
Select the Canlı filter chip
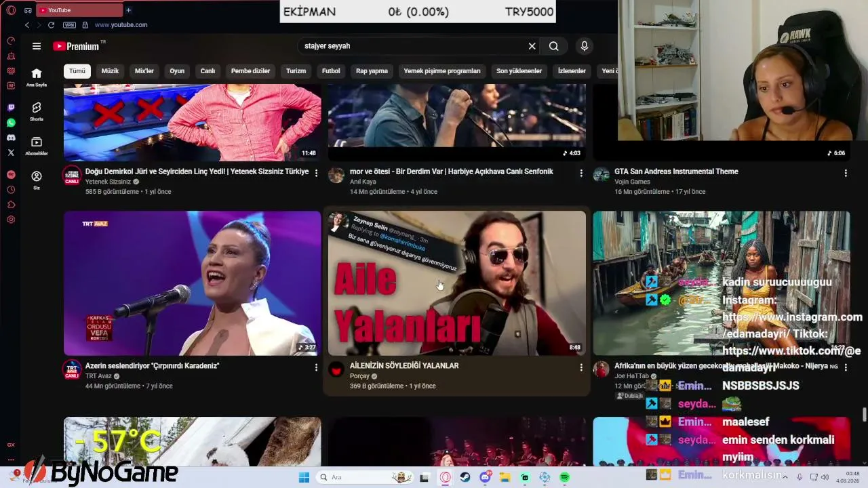[x=208, y=70]
